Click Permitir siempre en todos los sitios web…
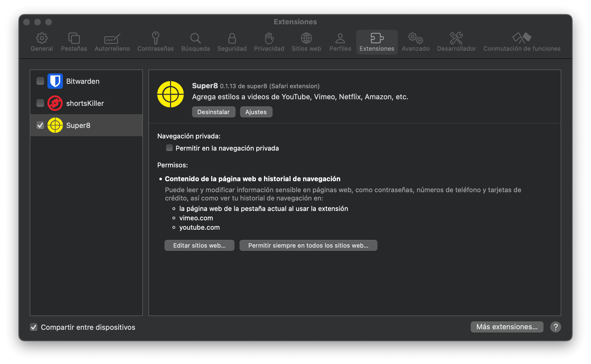The height and width of the screenshot is (364, 591). pos(308,245)
